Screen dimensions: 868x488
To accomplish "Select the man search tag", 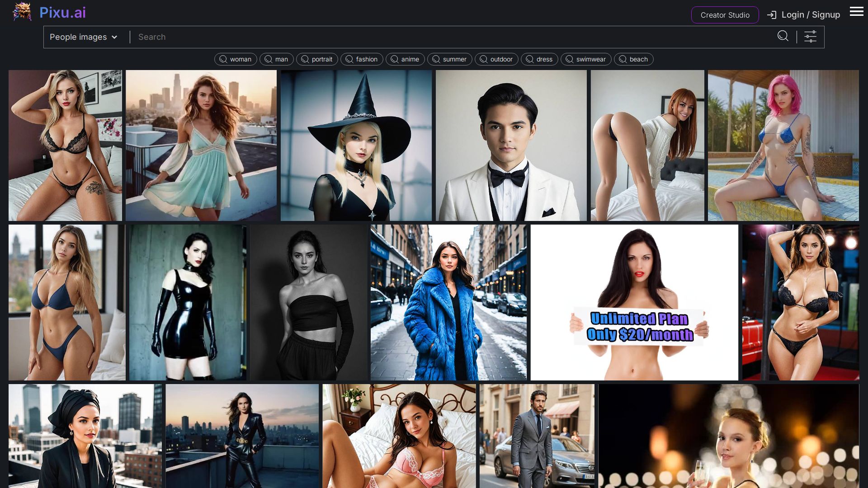I will tap(276, 59).
